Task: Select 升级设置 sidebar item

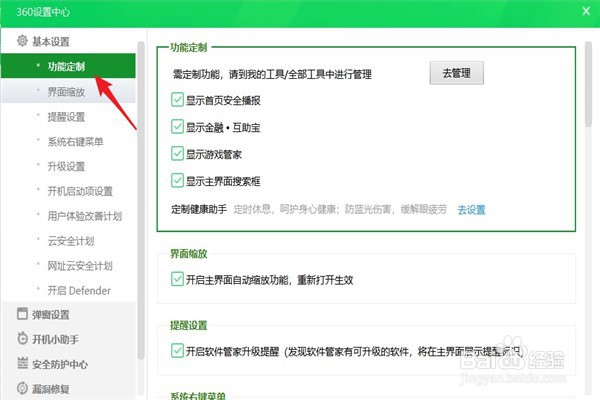Action: pos(68,166)
